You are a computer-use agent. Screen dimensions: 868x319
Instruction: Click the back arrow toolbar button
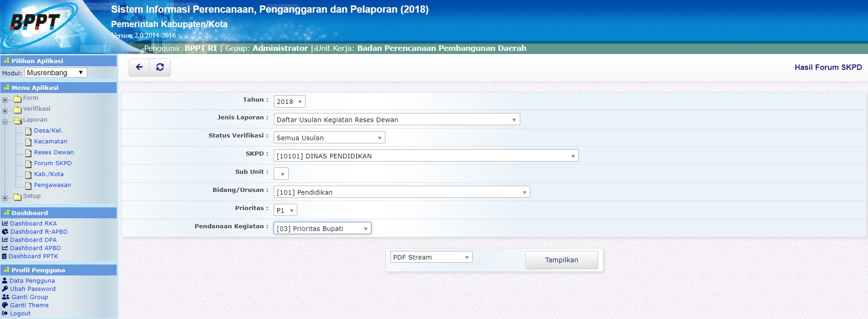139,67
